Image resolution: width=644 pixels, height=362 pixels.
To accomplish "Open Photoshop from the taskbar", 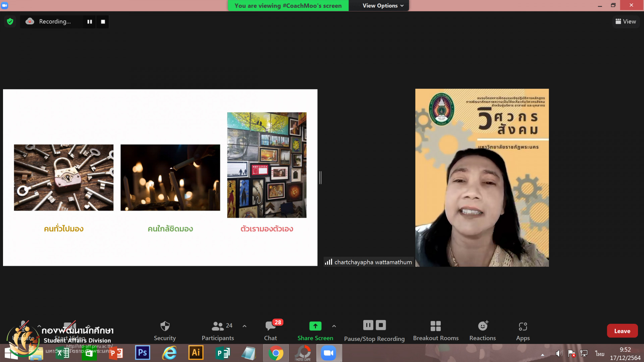I will pos(142,353).
